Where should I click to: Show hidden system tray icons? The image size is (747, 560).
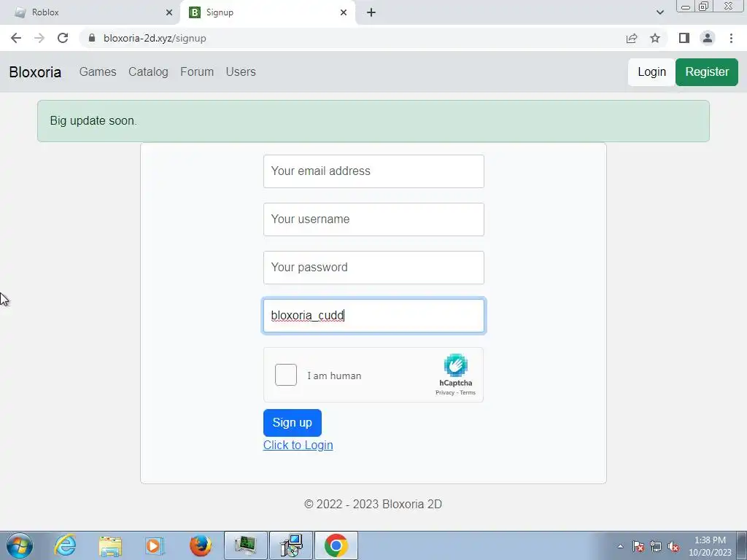click(x=620, y=546)
